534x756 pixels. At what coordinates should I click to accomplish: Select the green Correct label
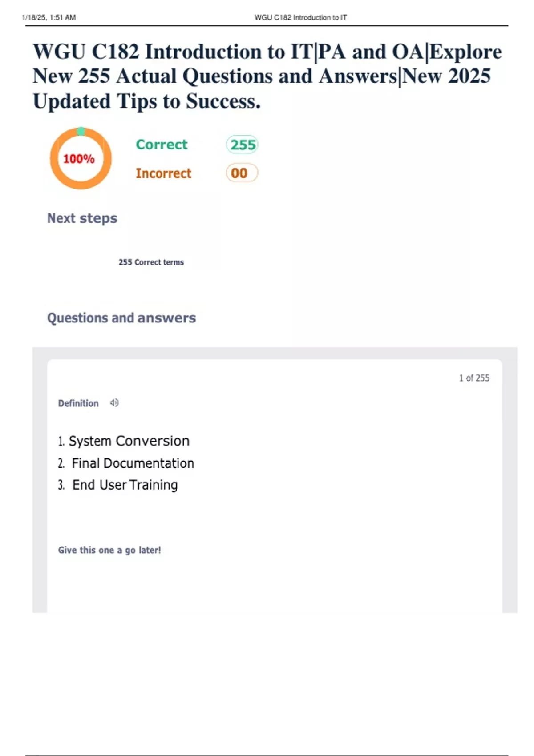coord(162,145)
